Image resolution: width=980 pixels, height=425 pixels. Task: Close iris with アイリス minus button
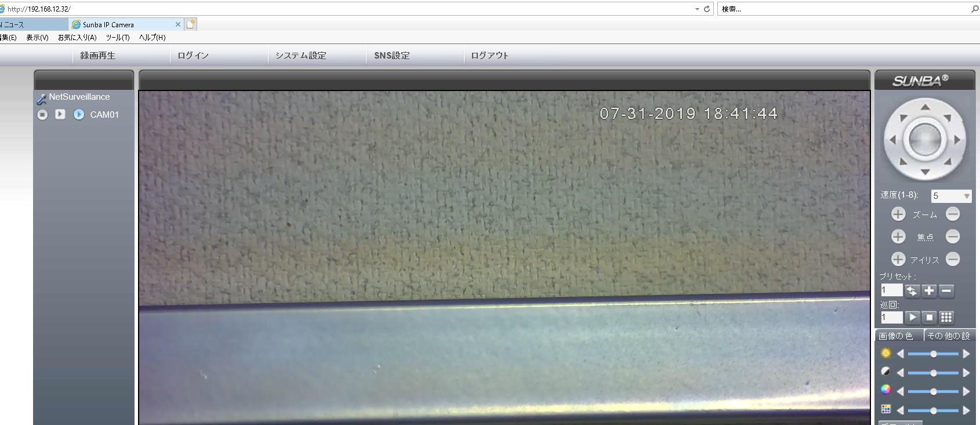click(x=953, y=259)
